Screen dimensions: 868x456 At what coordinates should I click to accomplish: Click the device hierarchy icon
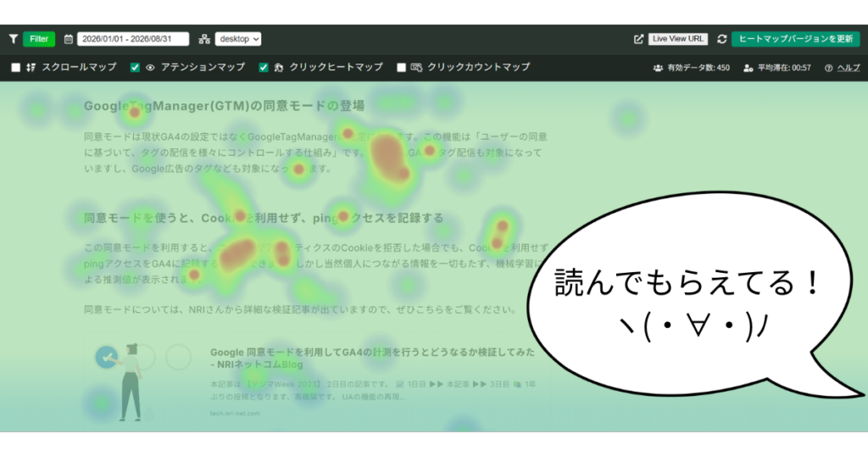[204, 39]
